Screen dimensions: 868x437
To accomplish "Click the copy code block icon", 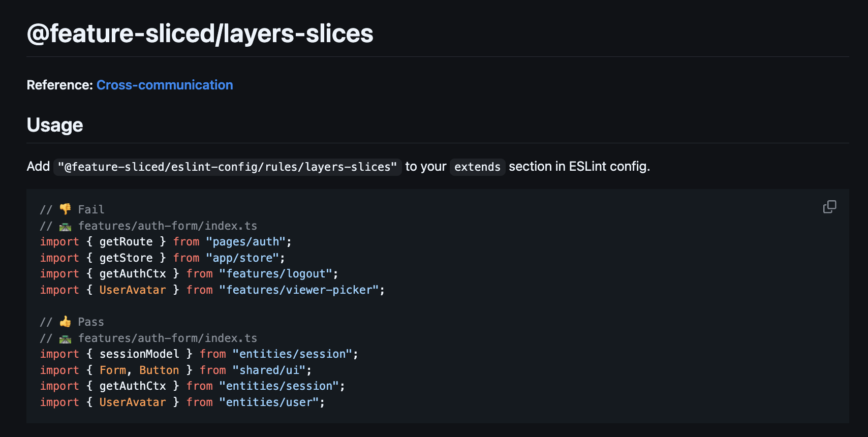I will coord(829,207).
